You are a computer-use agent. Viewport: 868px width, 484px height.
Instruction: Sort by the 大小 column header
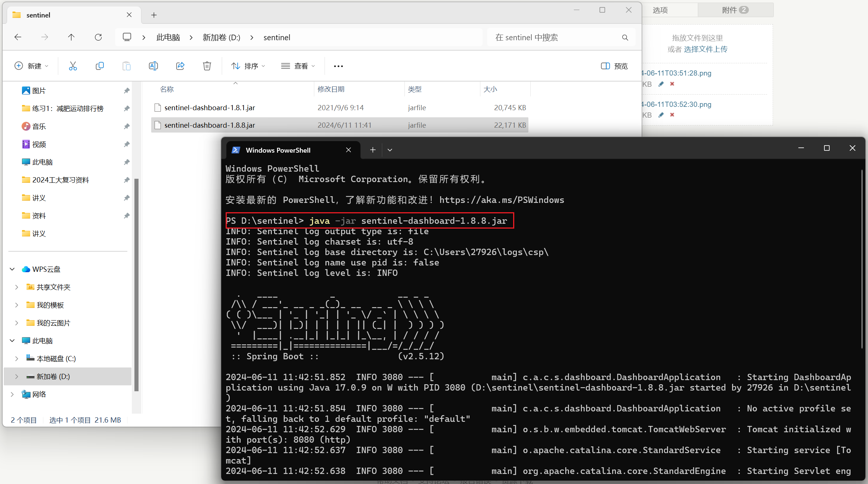[490, 89]
